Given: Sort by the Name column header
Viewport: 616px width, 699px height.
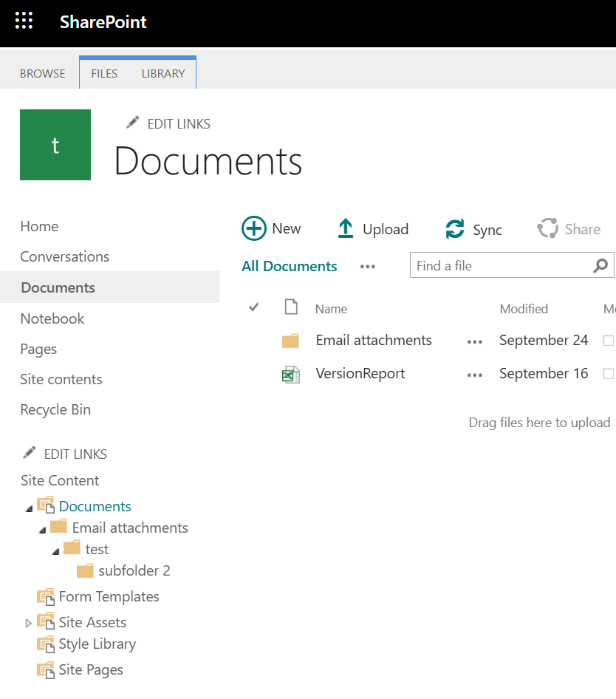Looking at the screenshot, I should [331, 309].
